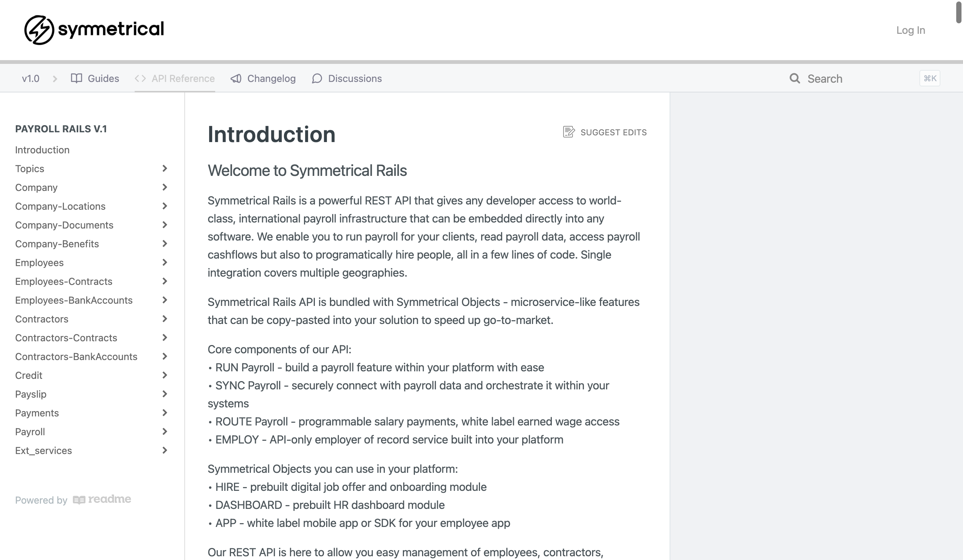Click the Symmetrical lightning bolt logo icon
This screenshot has height=560, width=963.
pyautogui.click(x=39, y=30)
